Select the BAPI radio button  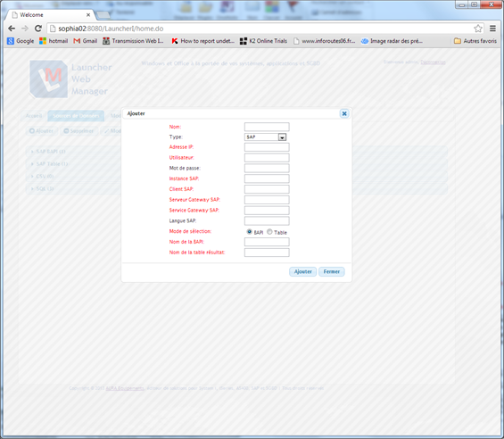(x=249, y=232)
